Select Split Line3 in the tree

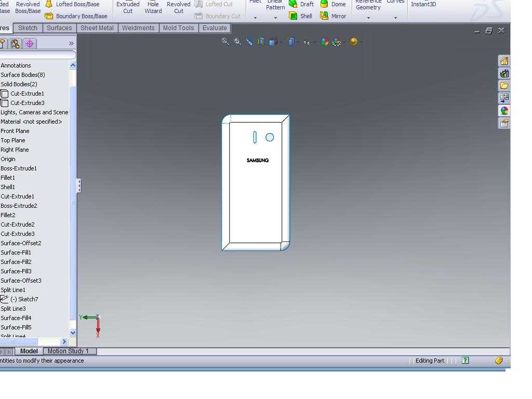pyautogui.click(x=13, y=309)
